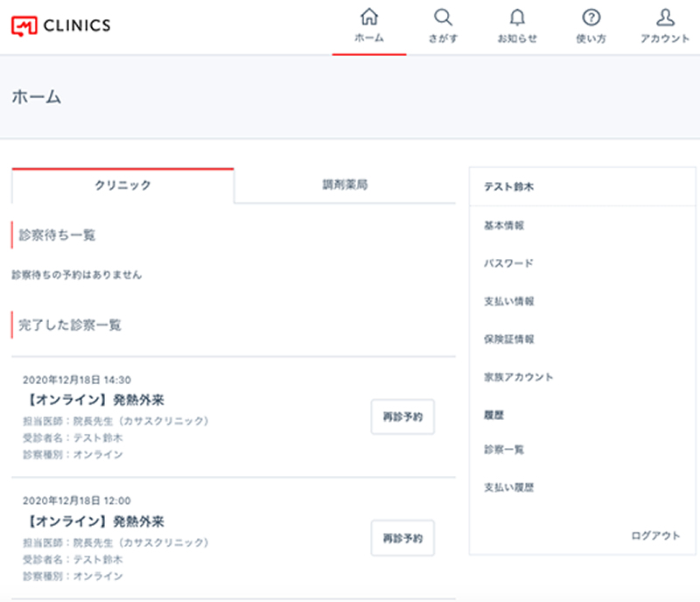Switch to the クリニック tab

pos(122,185)
